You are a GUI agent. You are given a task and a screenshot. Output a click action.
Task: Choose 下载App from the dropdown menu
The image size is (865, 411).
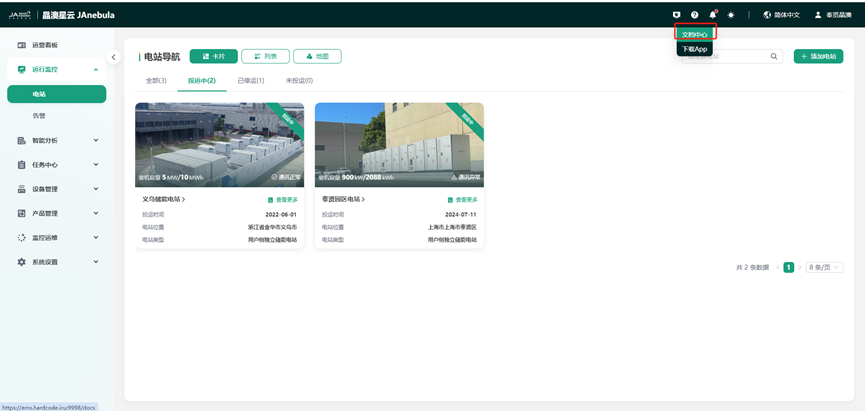click(695, 49)
